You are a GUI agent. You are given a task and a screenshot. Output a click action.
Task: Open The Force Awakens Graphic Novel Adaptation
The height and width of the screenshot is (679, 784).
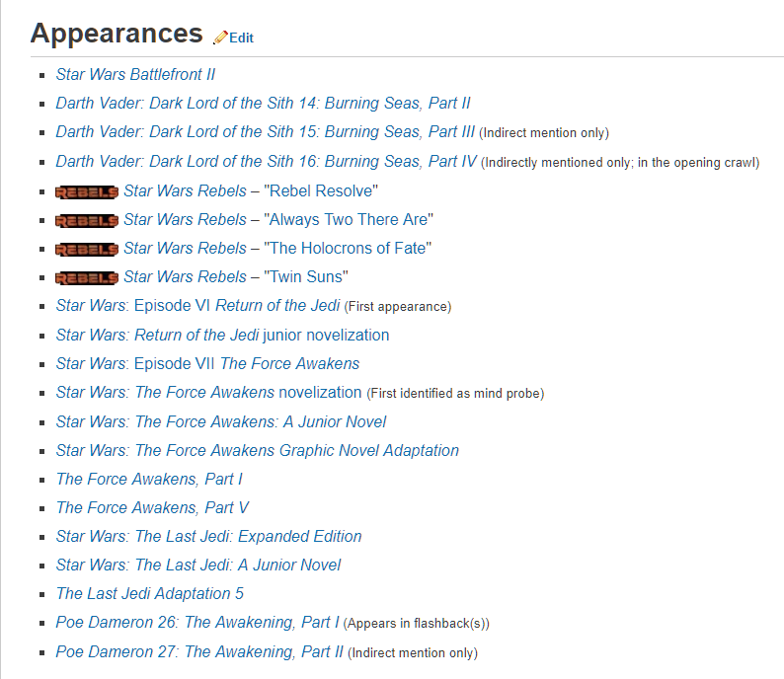[258, 451]
